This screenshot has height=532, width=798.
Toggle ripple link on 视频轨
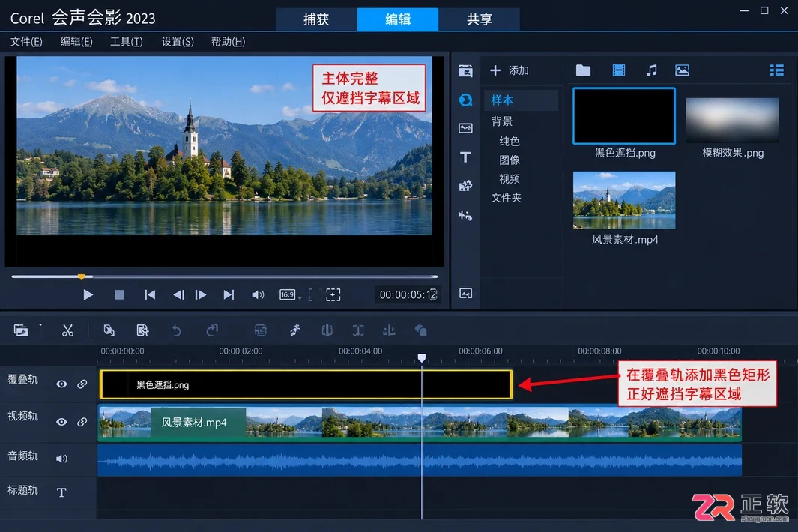point(82,422)
